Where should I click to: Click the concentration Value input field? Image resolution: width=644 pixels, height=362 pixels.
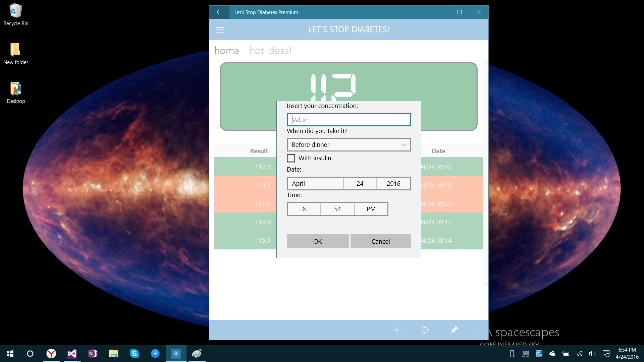(348, 120)
